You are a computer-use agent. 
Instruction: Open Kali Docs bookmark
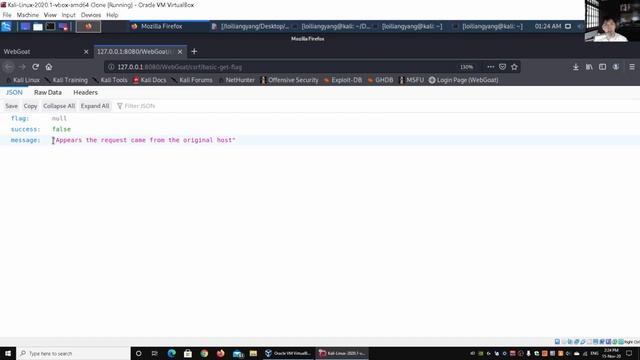click(x=149, y=80)
